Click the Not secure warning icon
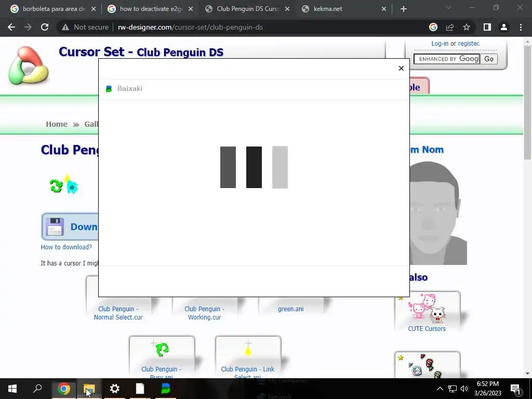 pyautogui.click(x=65, y=27)
